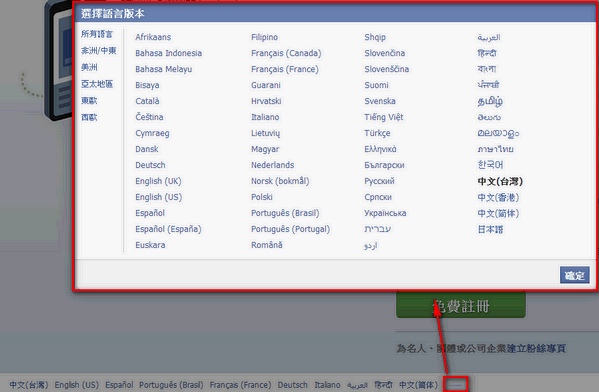Choose Türkçe language
Image resolution: width=599 pixels, height=392 pixels.
coord(377,133)
